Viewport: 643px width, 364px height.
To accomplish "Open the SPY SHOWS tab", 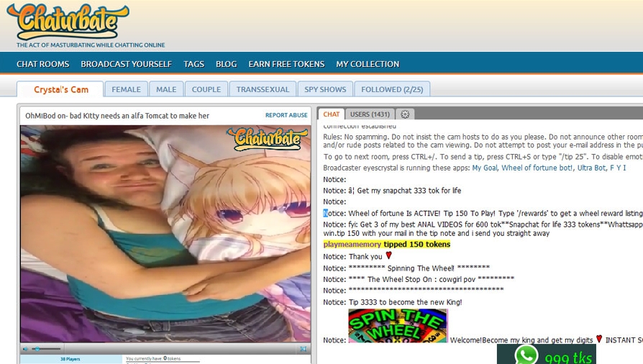I will [325, 89].
